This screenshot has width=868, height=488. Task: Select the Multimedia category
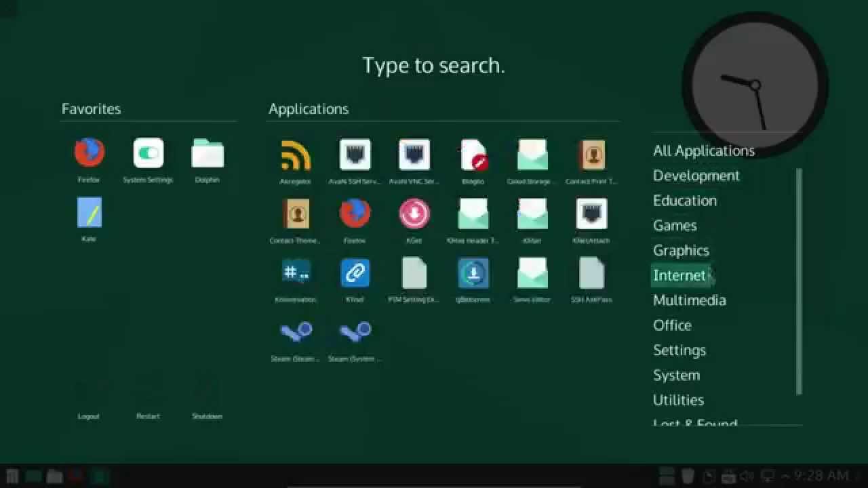coord(689,300)
